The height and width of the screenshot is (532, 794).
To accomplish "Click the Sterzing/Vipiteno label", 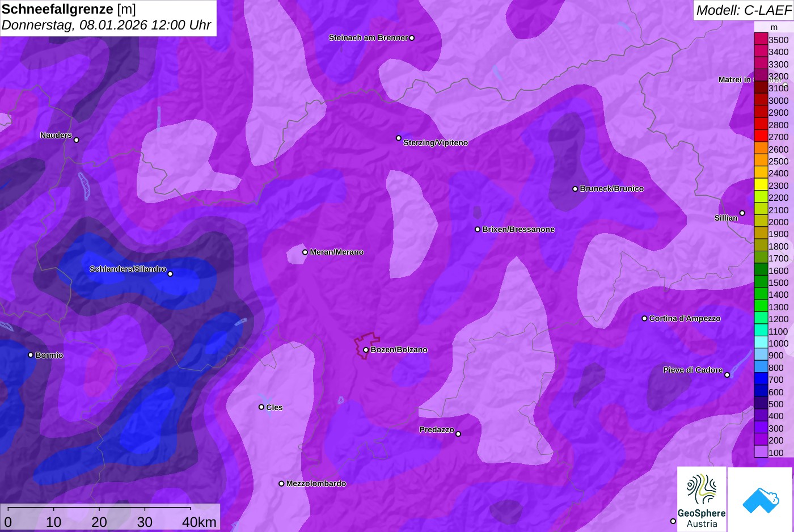I will click(x=436, y=143).
